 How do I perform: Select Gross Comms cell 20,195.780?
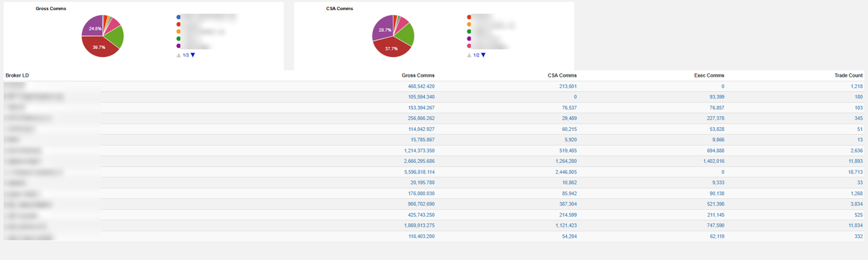tap(422, 183)
